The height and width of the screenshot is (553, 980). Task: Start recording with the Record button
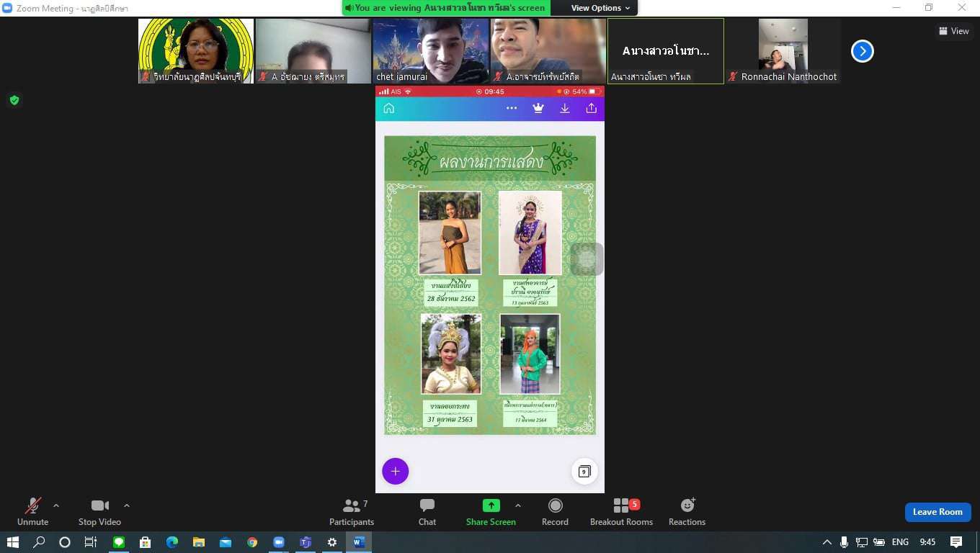[x=555, y=512]
